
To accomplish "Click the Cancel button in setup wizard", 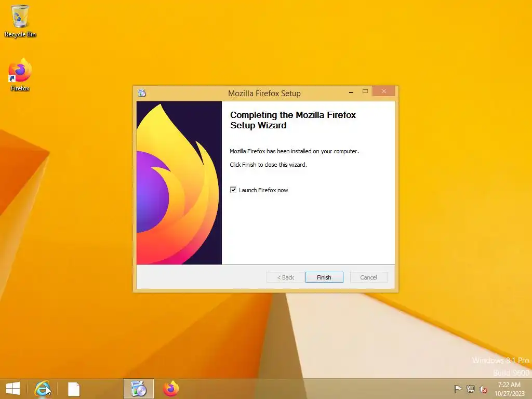I will (368, 277).
